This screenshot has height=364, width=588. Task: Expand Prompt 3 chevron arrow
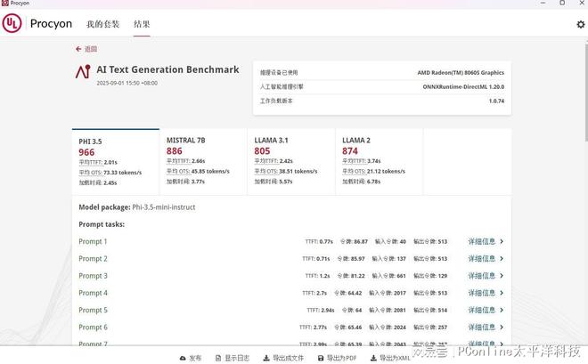pos(502,276)
